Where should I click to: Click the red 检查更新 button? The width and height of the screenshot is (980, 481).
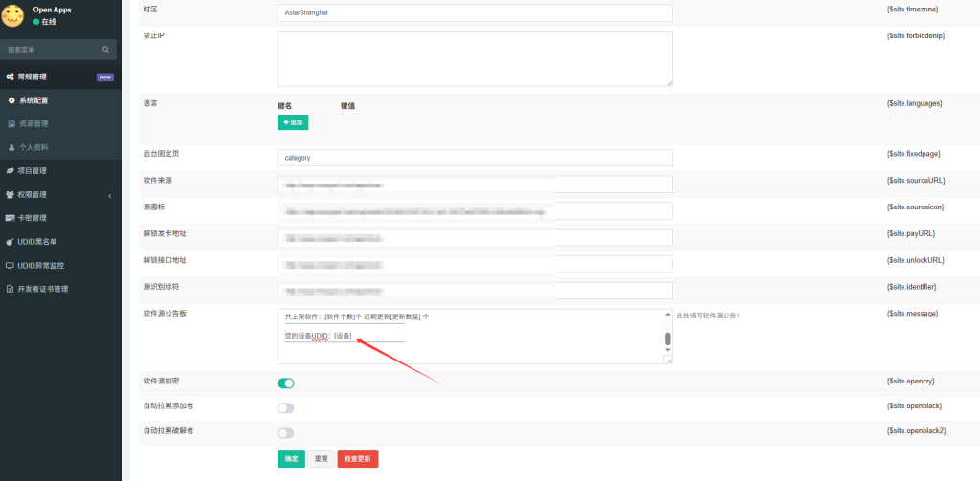tap(358, 458)
